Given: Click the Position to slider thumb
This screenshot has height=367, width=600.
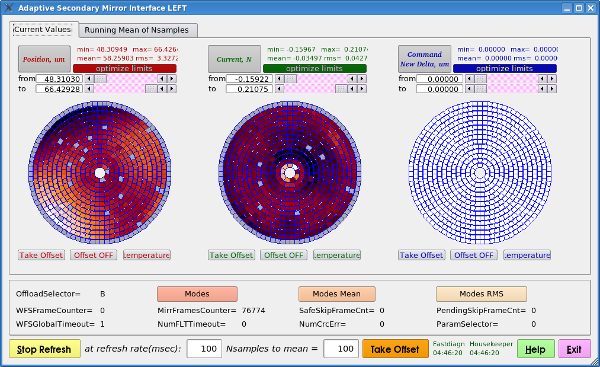Looking at the screenshot, I should pos(151,89).
